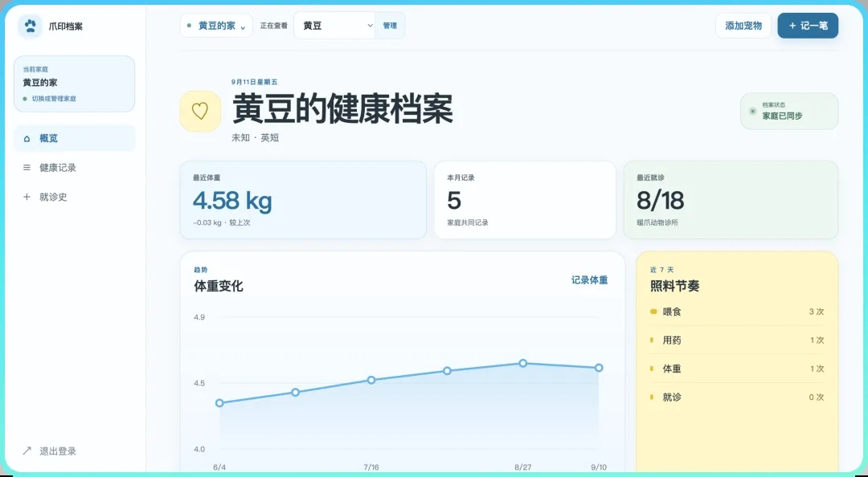Click the 最近体重 4.58 kg card
This screenshot has width=868, height=477.
[x=303, y=200]
